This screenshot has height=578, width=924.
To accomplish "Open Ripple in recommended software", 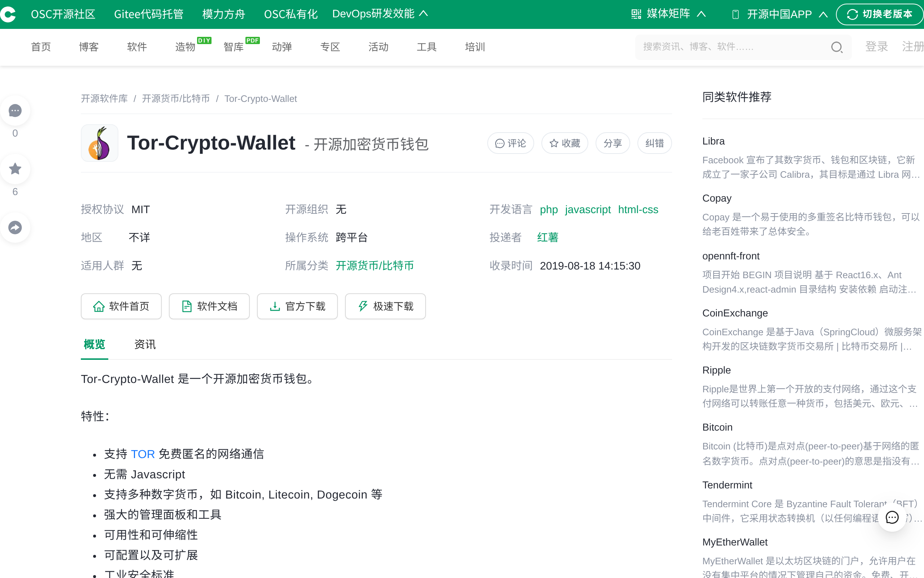I will (x=716, y=370).
